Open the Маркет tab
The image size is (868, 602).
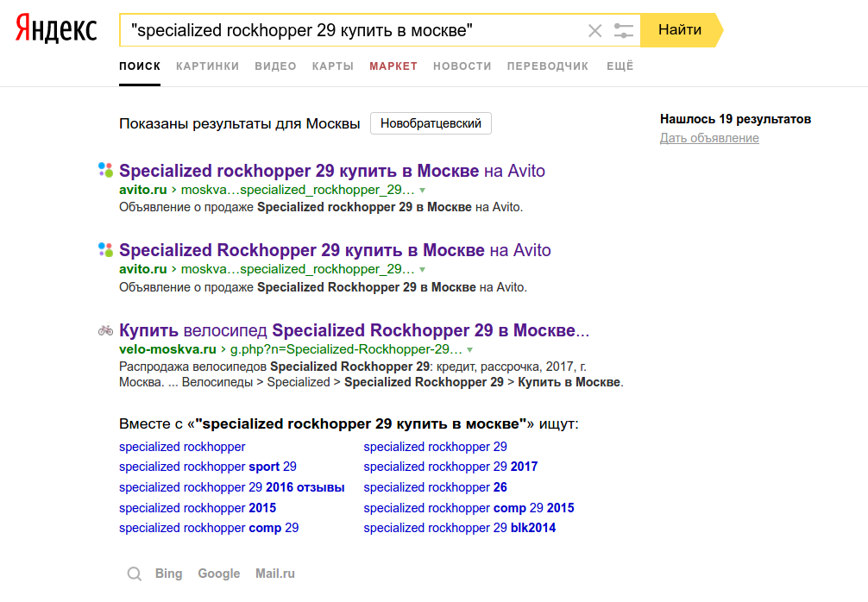click(393, 66)
